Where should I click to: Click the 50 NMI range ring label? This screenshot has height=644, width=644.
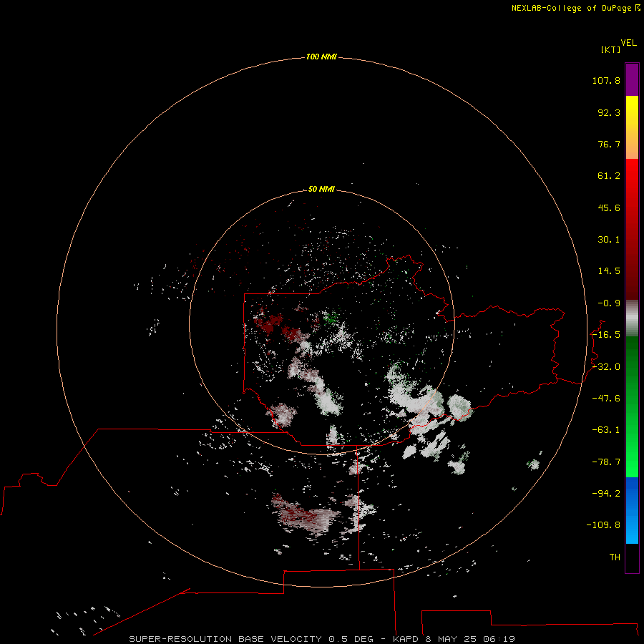321,189
